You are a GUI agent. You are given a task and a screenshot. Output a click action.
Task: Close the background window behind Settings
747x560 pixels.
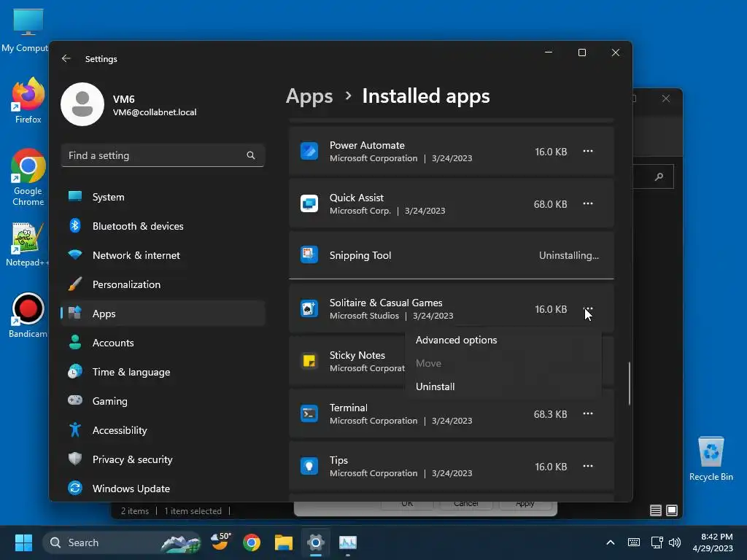click(x=665, y=98)
